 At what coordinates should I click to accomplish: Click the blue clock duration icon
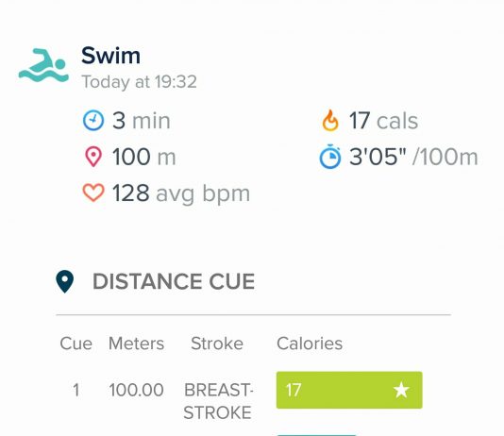coord(93,121)
